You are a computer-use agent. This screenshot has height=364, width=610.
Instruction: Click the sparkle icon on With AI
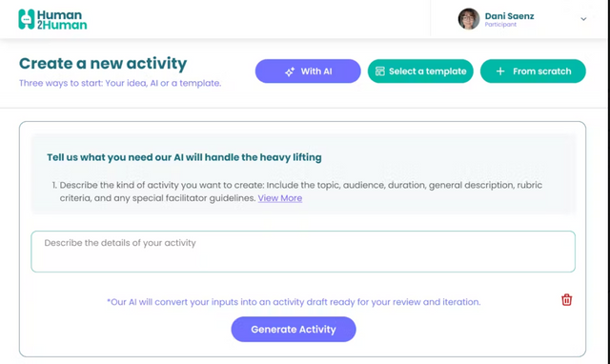(290, 71)
